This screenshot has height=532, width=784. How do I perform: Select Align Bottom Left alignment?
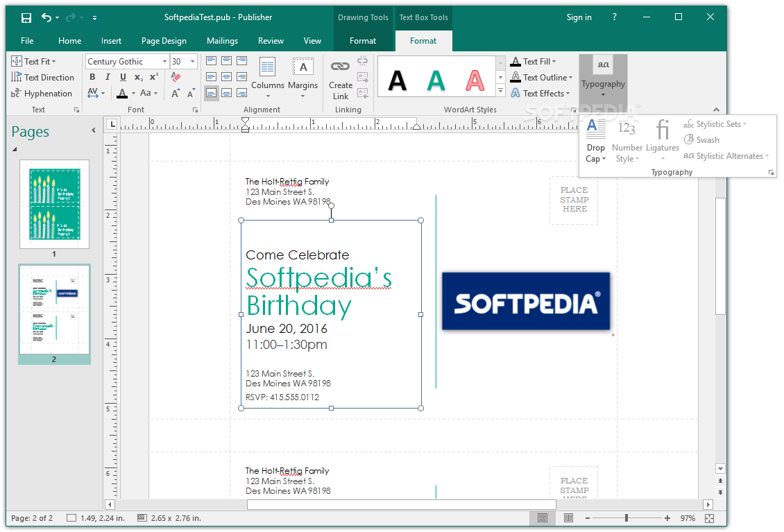(x=212, y=93)
